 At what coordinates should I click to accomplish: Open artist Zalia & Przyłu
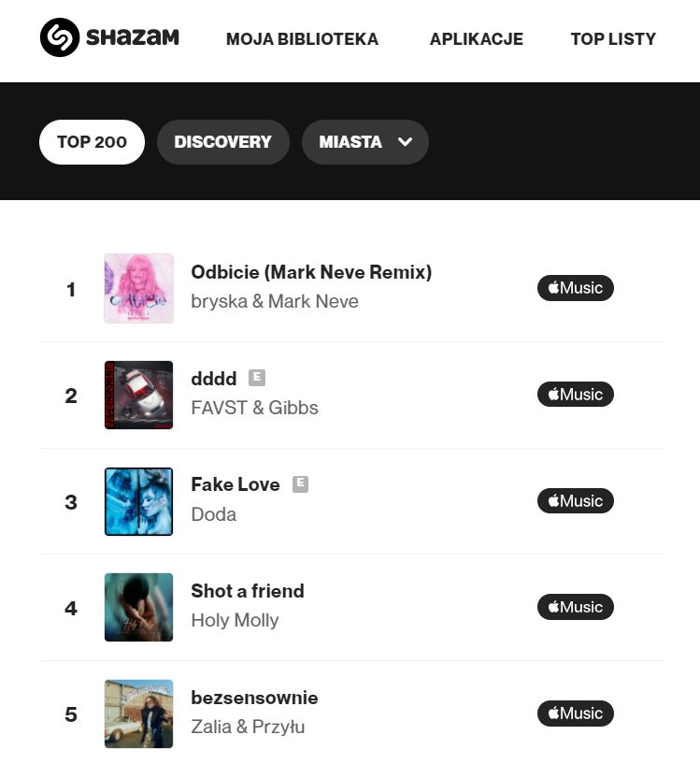[x=248, y=727]
